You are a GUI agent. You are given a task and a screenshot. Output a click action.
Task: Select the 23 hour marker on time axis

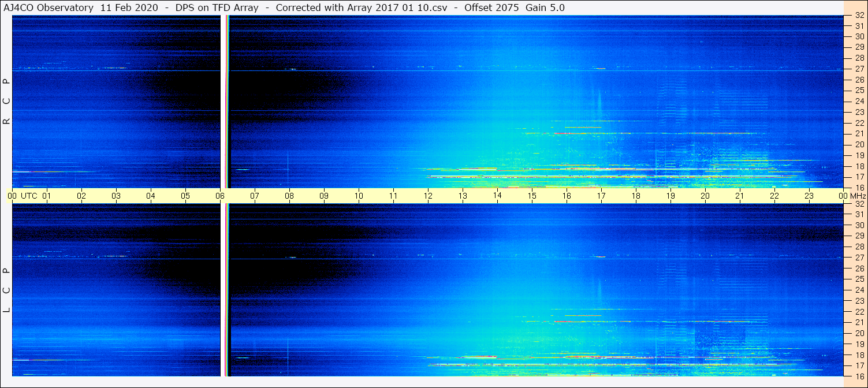tap(809, 196)
